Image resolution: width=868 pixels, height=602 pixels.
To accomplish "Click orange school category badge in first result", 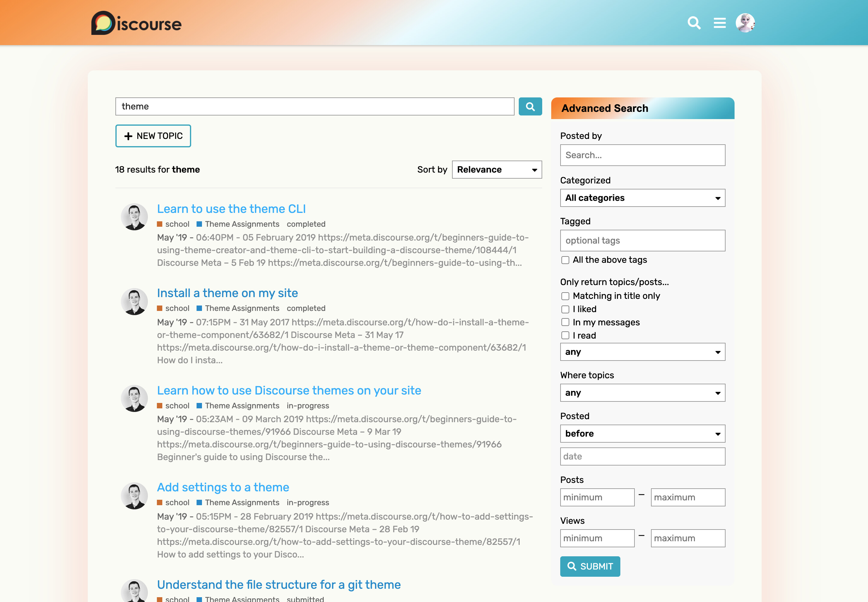I will click(173, 224).
